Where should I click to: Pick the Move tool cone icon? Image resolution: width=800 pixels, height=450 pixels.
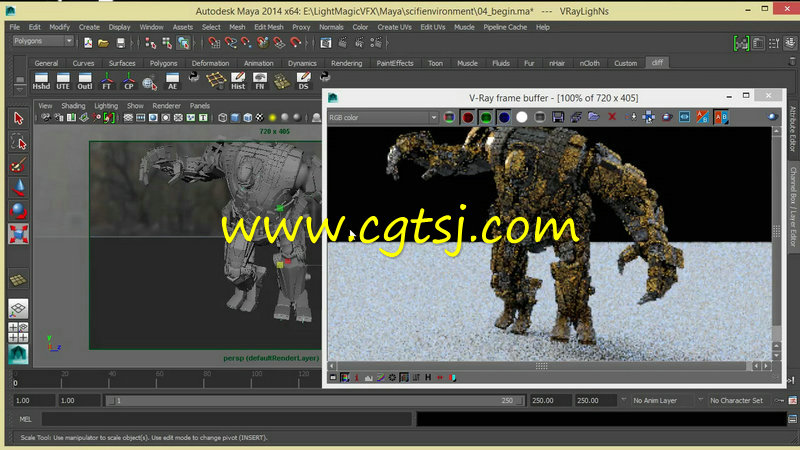coord(18,188)
